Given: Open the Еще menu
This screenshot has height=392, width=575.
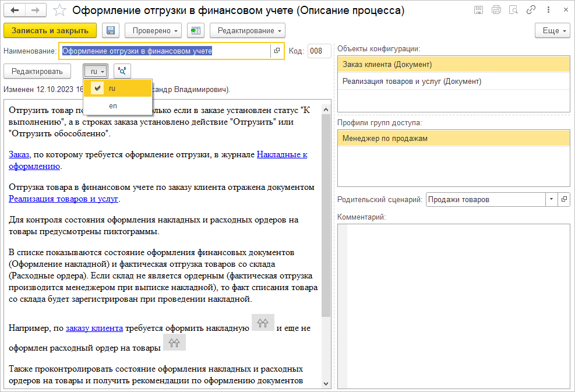Looking at the screenshot, I should (552, 31).
